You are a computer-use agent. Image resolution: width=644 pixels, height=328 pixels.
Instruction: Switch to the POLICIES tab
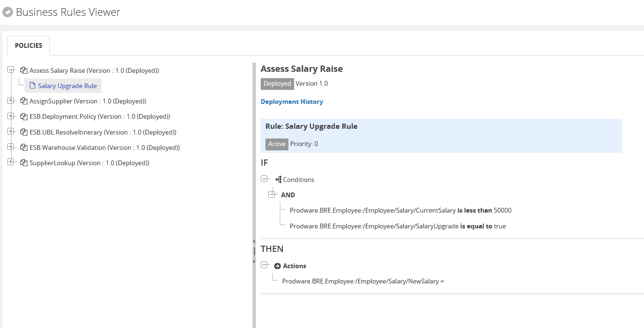(x=29, y=45)
